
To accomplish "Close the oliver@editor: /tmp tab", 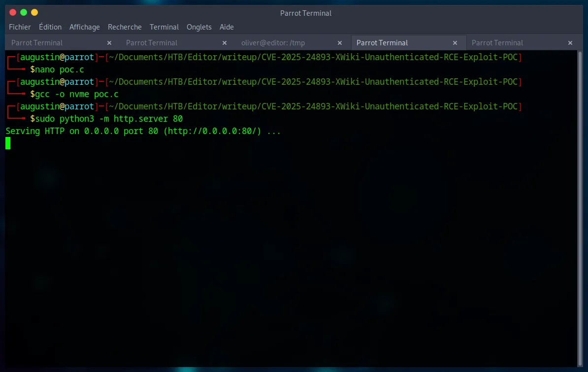I will (x=339, y=42).
